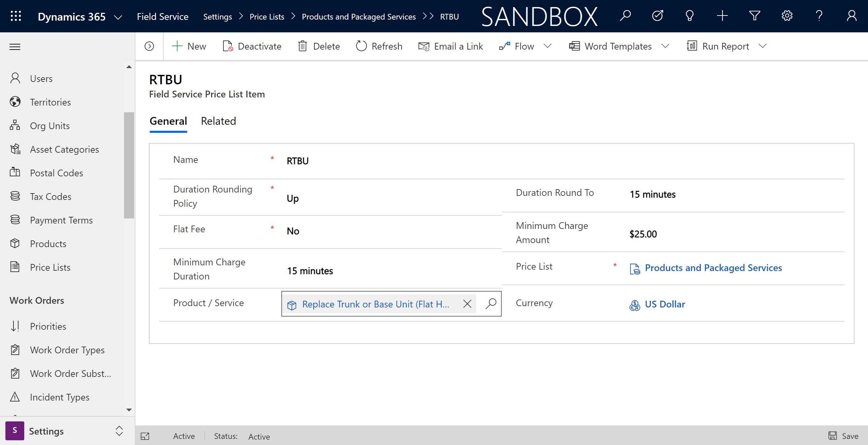The height and width of the screenshot is (445, 868).
Task: Expand the Word Templates dropdown
Action: [x=667, y=46]
